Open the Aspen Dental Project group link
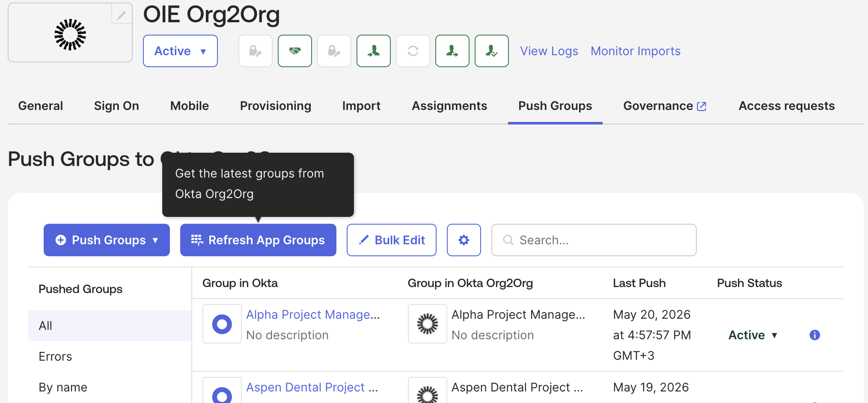 (312, 387)
